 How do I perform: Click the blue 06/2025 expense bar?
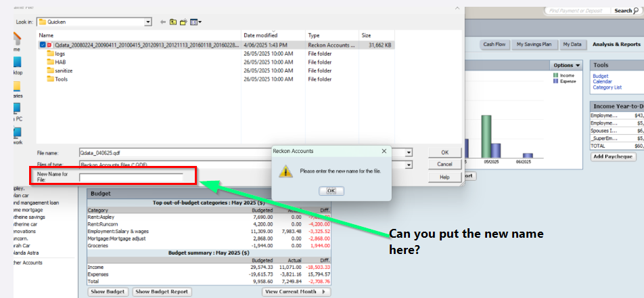coord(528,156)
